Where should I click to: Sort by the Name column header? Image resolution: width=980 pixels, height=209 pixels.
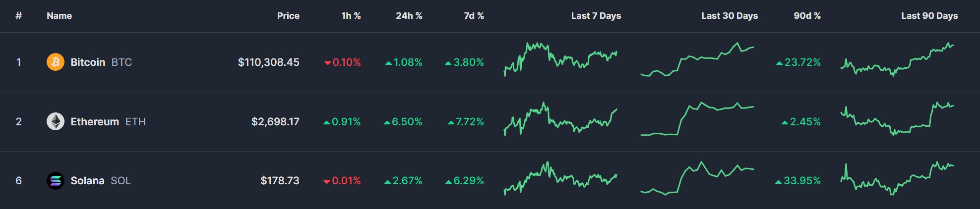coord(59,16)
